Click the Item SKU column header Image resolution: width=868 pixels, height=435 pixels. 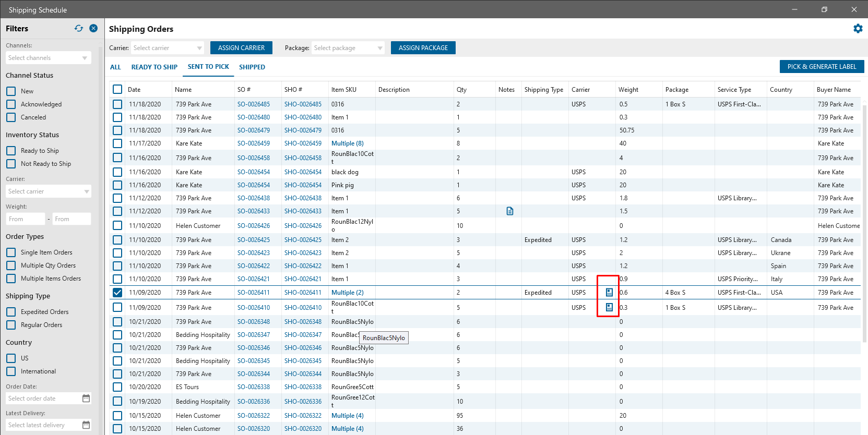coord(344,90)
